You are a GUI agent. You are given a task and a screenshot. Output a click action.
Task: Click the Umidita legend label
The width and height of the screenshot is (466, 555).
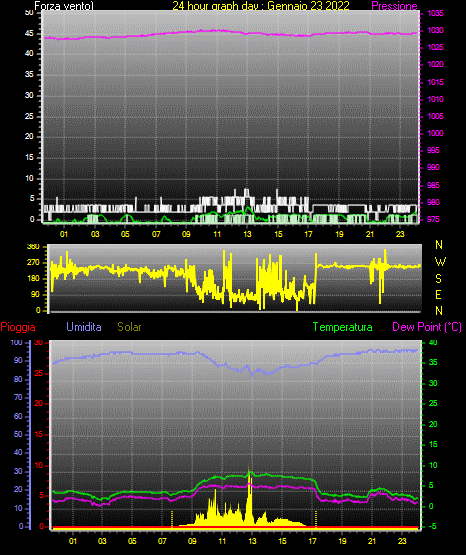point(84,326)
